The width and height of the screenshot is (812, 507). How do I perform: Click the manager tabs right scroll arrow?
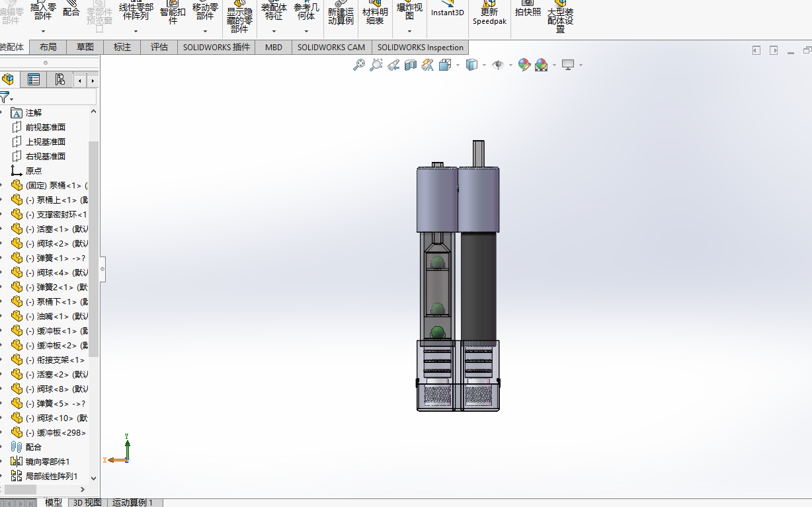[x=93, y=81]
